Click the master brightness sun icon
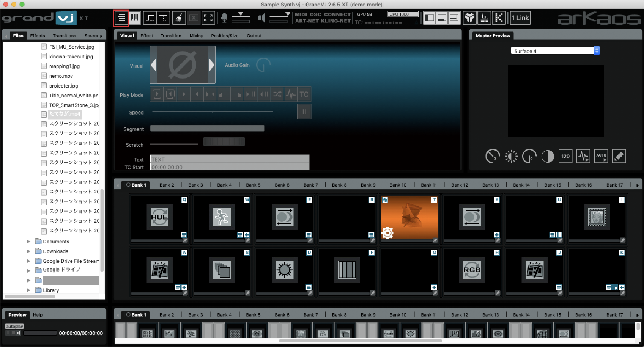Screen dimensions: 644x347 click(x=511, y=156)
